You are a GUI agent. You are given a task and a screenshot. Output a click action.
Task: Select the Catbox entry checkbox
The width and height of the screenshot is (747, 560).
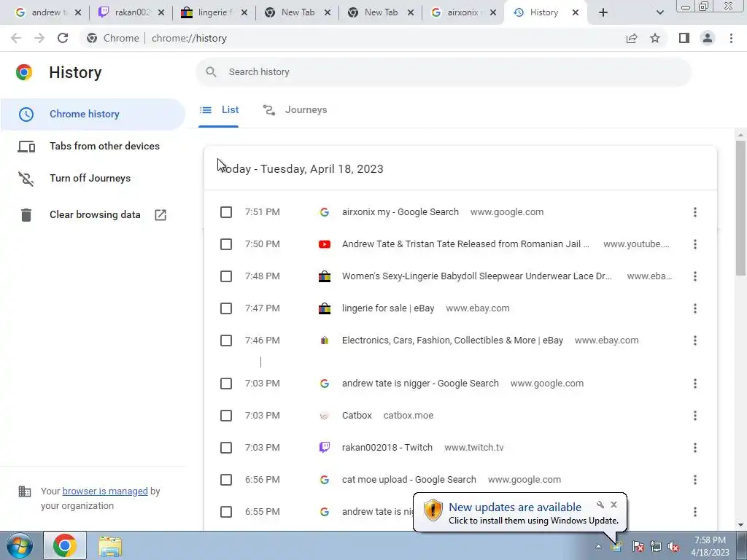click(x=226, y=416)
